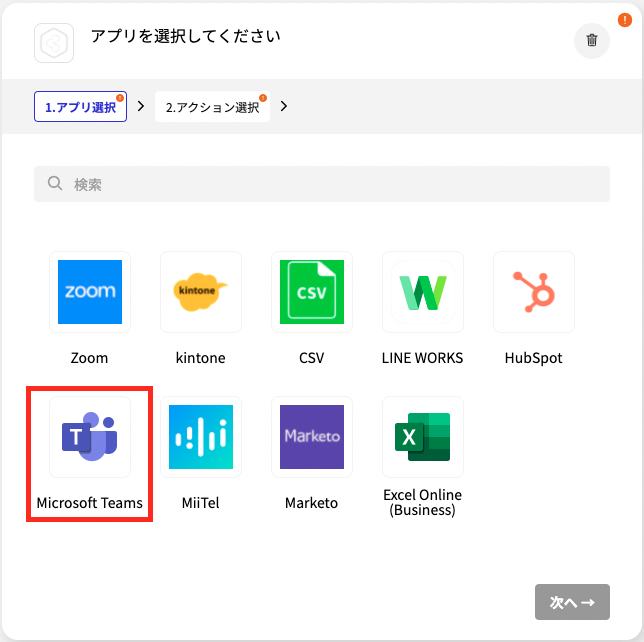The image size is (644, 642).
Task: Click the search magnifier icon
Action: click(x=55, y=183)
